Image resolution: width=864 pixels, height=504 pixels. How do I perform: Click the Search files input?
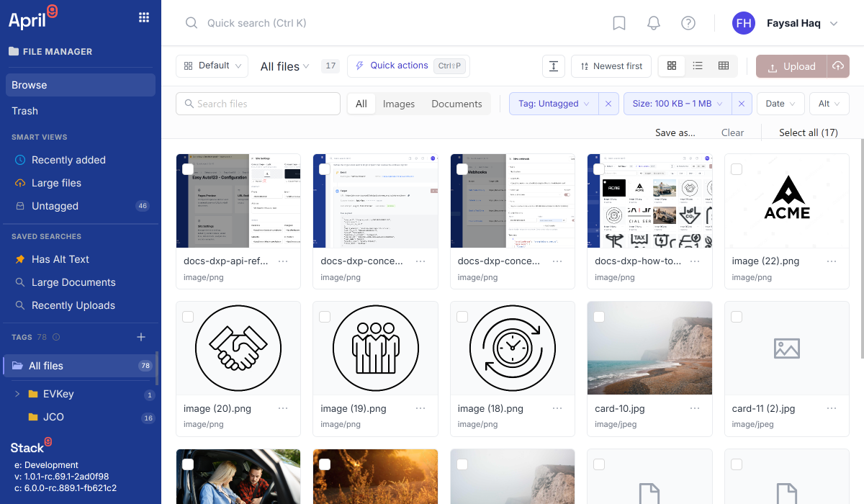258,104
